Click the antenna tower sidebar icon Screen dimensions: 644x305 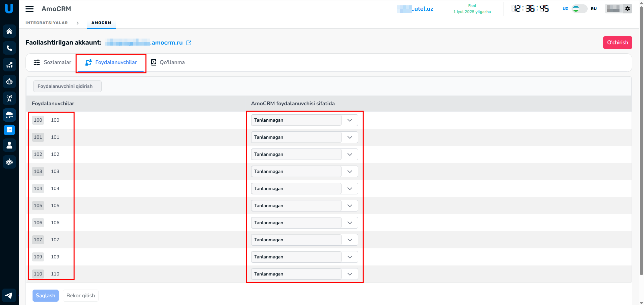(9, 98)
